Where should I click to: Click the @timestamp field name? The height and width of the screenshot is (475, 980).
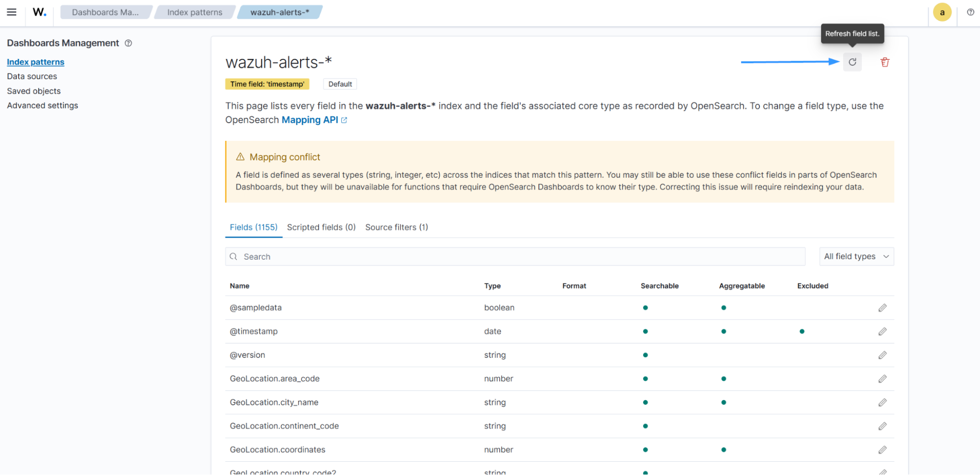click(253, 331)
